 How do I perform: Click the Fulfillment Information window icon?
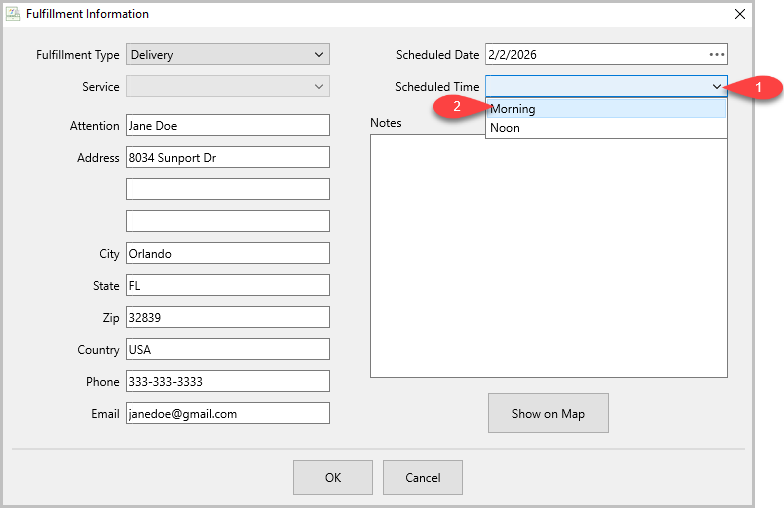[12, 14]
